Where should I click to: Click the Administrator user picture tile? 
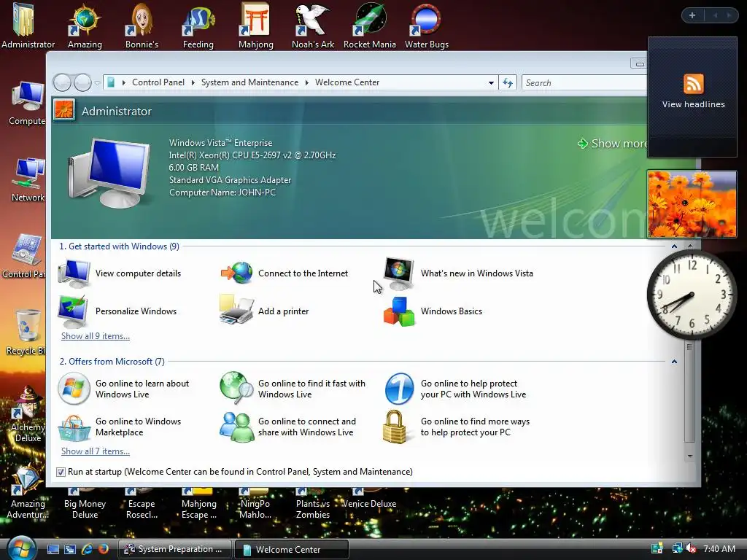[64, 110]
